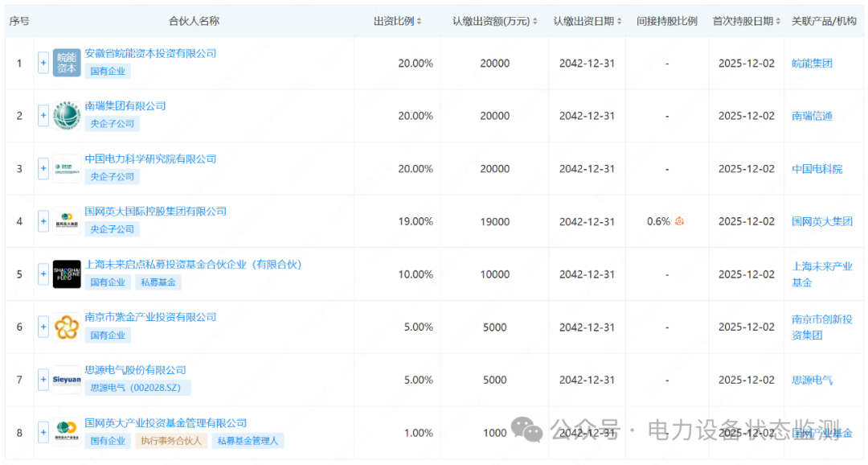
Task: Click 国有企业 tag under 南京市紫金产业投资
Action: point(108,335)
